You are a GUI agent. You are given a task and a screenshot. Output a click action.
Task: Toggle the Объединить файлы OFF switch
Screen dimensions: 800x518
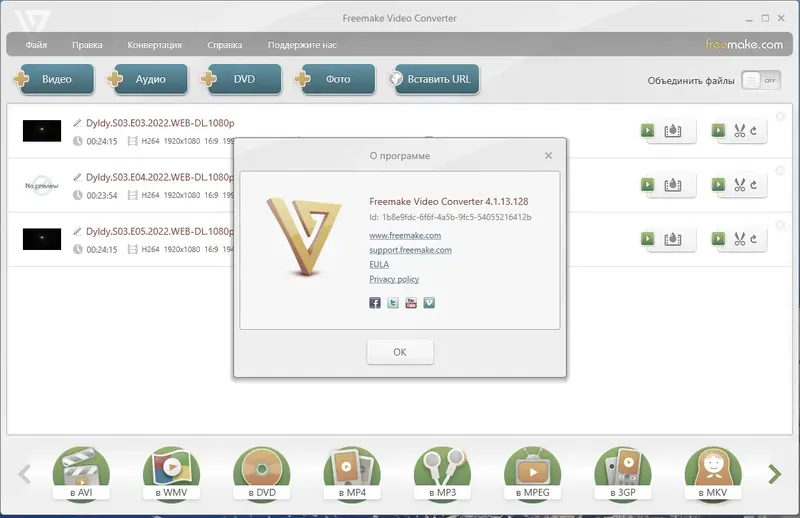coord(761,81)
